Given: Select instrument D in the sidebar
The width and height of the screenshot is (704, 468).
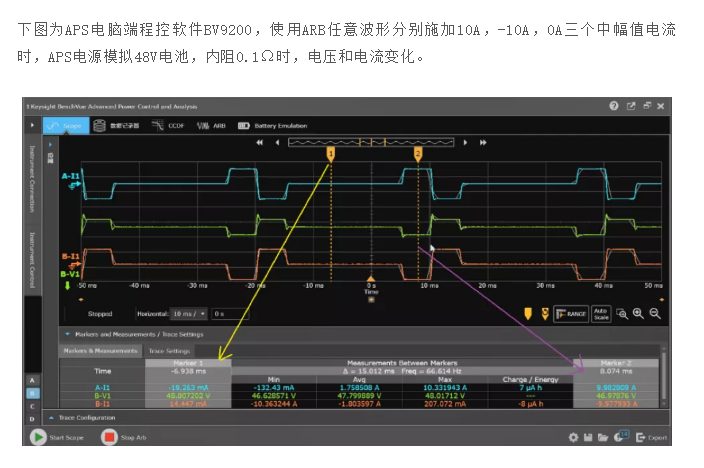Looking at the screenshot, I should click(32, 419).
